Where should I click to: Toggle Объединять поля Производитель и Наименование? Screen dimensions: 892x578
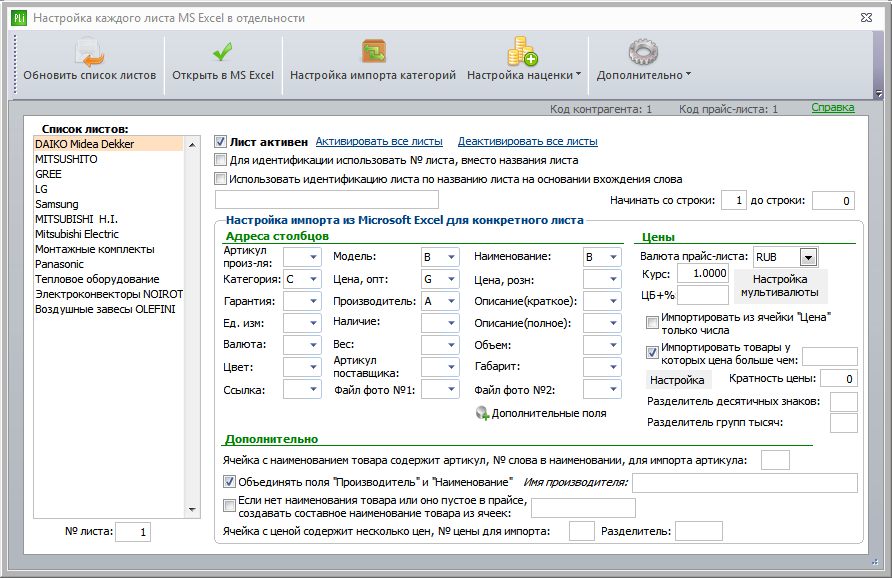tap(229, 482)
